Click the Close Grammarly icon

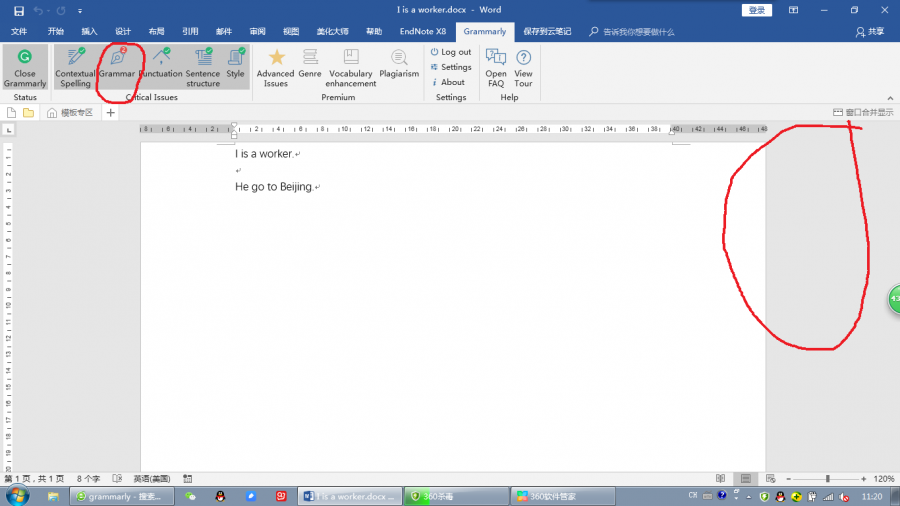click(x=25, y=66)
